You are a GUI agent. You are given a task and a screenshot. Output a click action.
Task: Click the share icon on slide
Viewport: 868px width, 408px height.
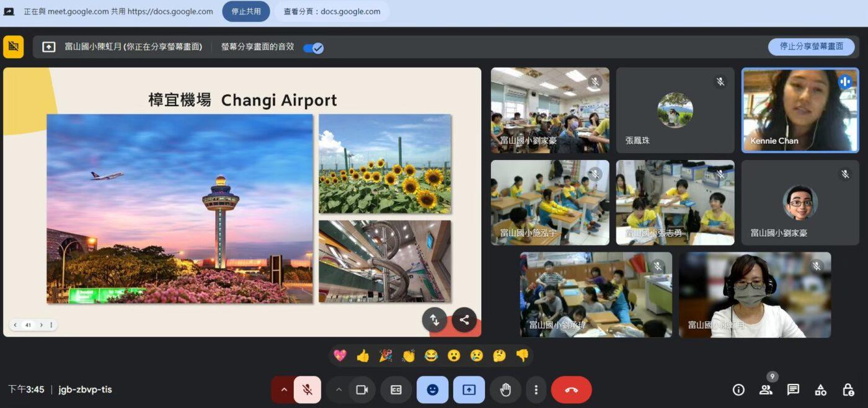coord(464,320)
